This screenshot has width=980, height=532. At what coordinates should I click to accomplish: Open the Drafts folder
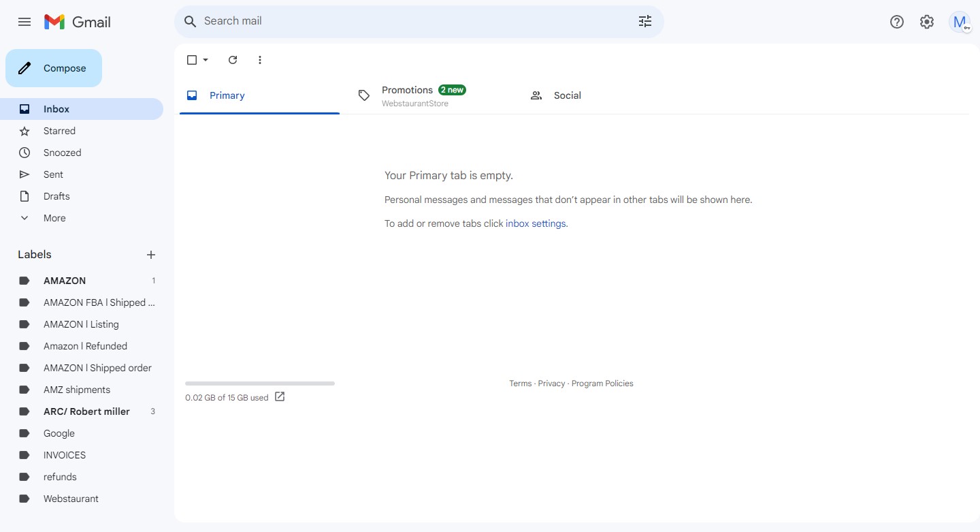tap(82, 196)
